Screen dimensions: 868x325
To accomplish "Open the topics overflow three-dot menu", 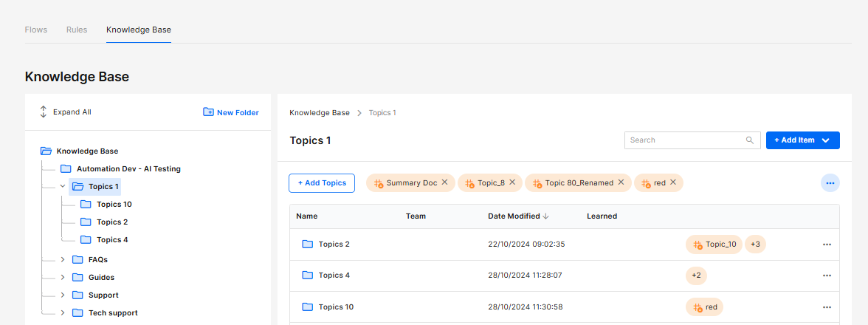I will tap(830, 182).
